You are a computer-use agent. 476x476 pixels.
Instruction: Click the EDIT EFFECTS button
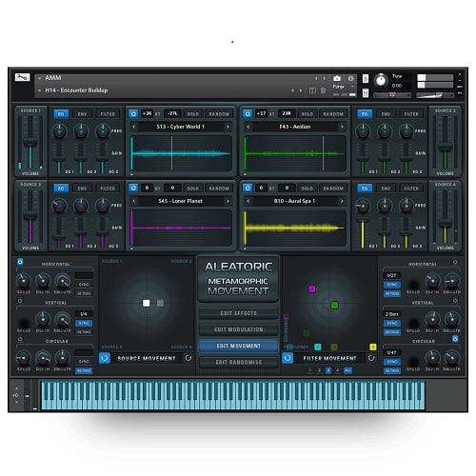(x=238, y=313)
